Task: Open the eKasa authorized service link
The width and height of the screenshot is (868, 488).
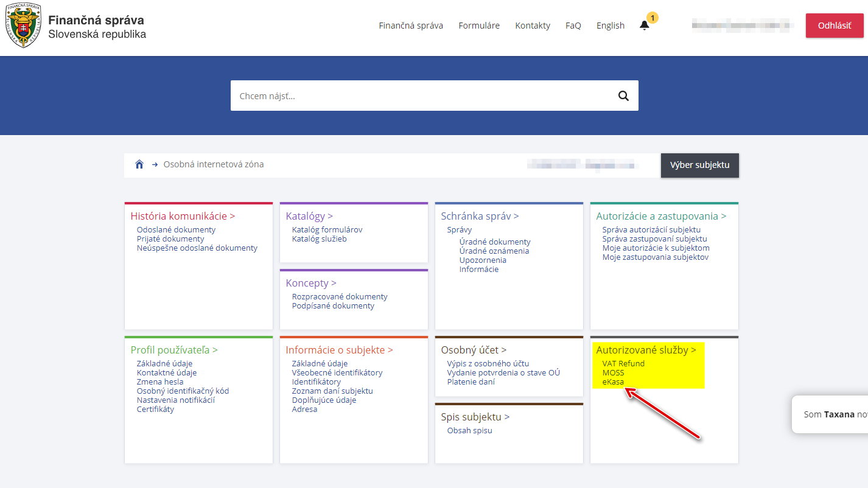Action: tap(613, 382)
